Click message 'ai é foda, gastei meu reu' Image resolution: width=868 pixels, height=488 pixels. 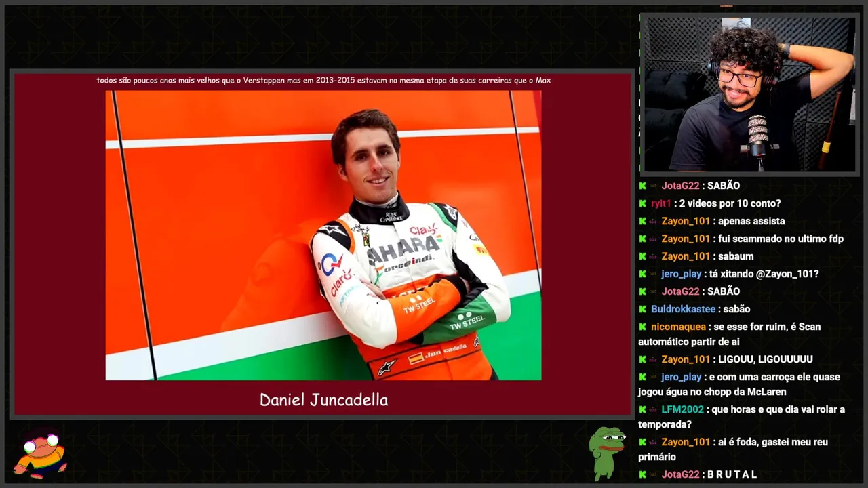[773, 442]
